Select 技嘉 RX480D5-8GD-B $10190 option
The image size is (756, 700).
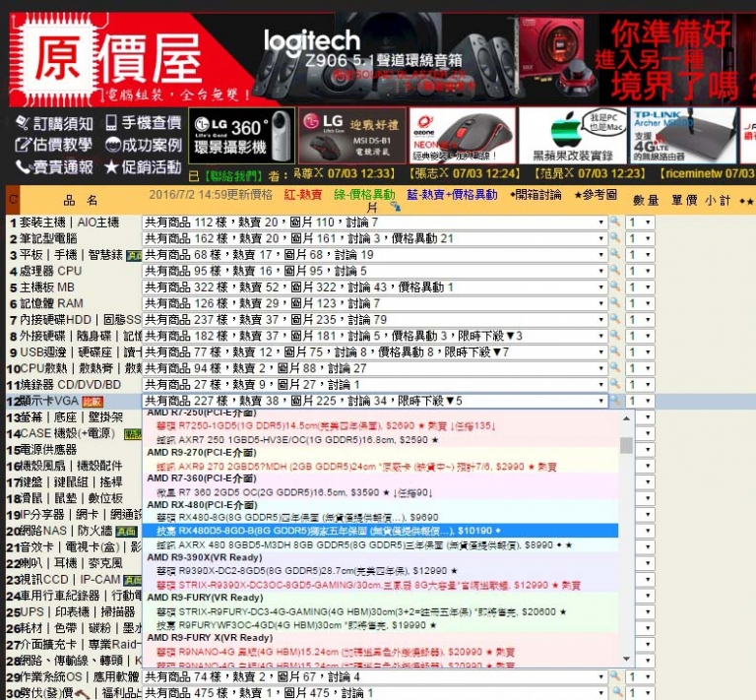point(380,531)
